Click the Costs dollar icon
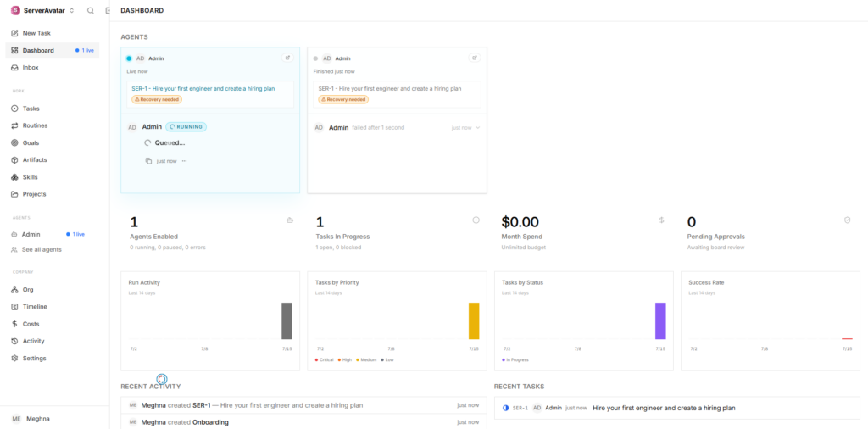 coord(15,324)
